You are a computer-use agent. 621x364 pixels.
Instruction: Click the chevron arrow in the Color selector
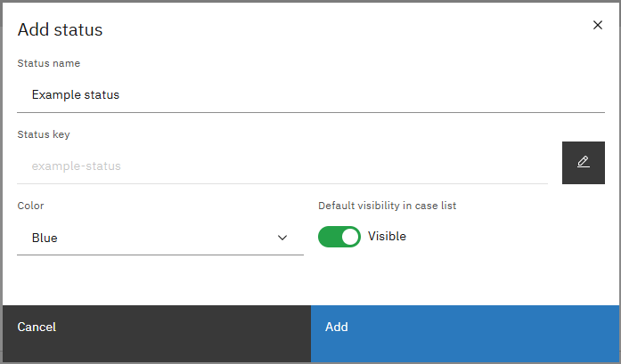point(282,238)
